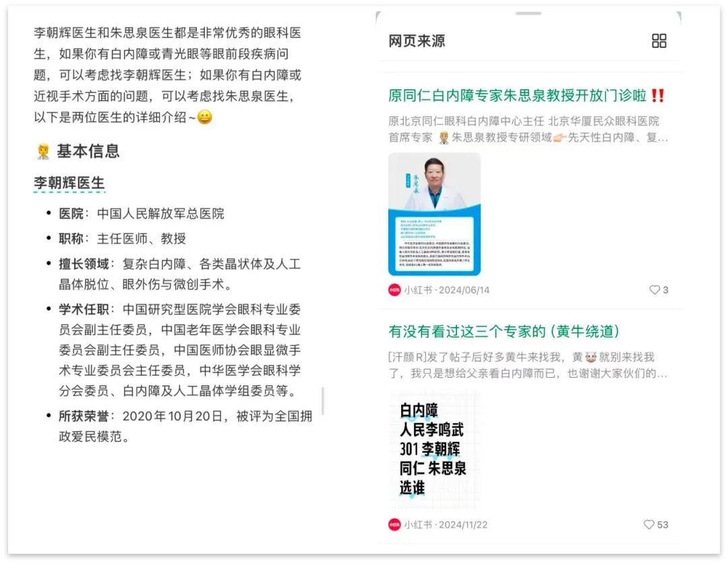
Task: Click the 小红书 logo dated 2024/11/22
Action: coord(394,524)
